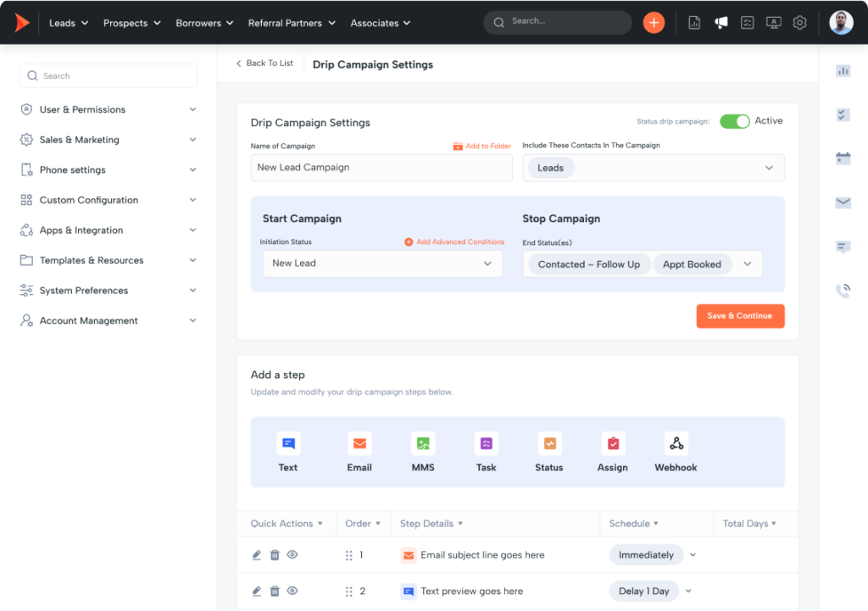The width and height of the screenshot is (868, 611).
Task: Open the Associates menu
Action: pos(381,23)
